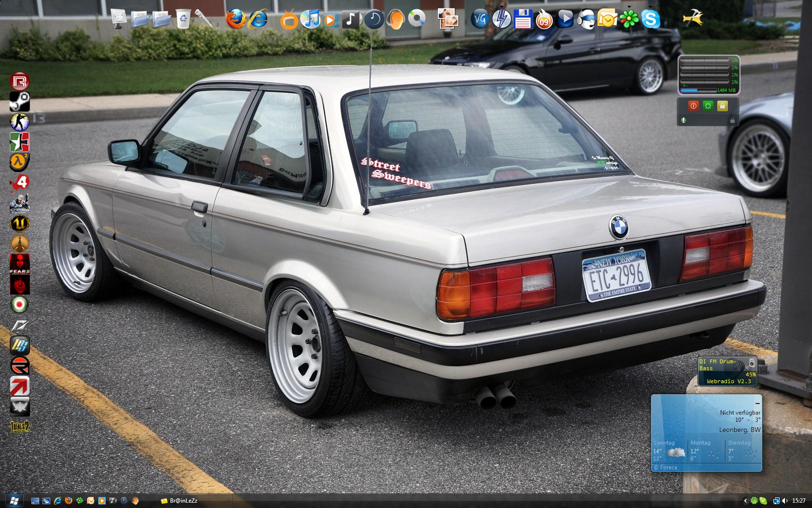Open the volume icon in the system tray
The width and height of the screenshot is (812, 508).
(784, 501)
